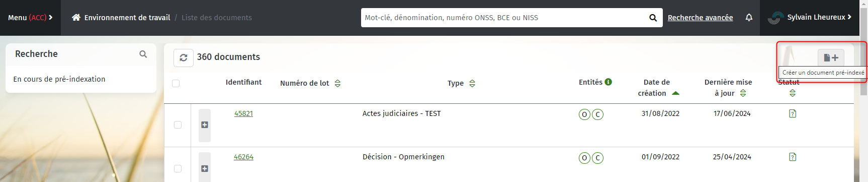This screenshot has height=182, width=868.
Task: Click the home icon in breadcrumb
Action: point(76,17)
